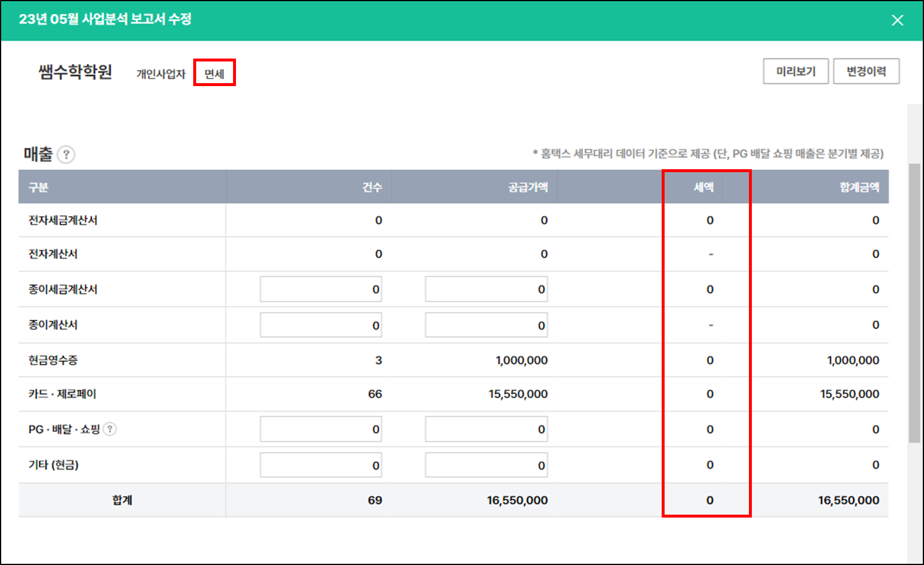This screenshot has height=565, width=924.
Task: Click the help icon next to 매출
Action: click(x=67, y=155)
